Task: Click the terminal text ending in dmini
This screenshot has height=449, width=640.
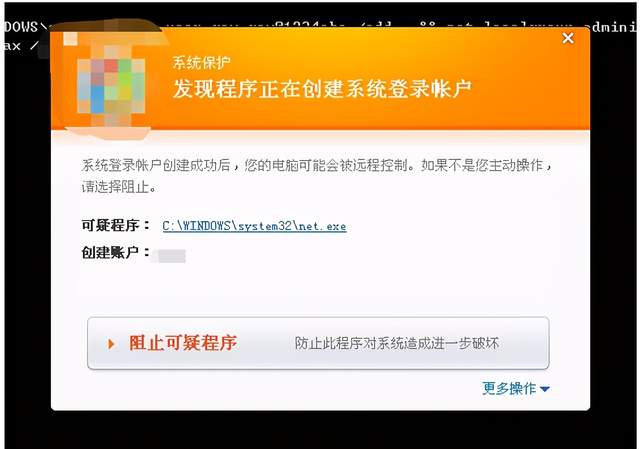Action: [x=612, y=27]
